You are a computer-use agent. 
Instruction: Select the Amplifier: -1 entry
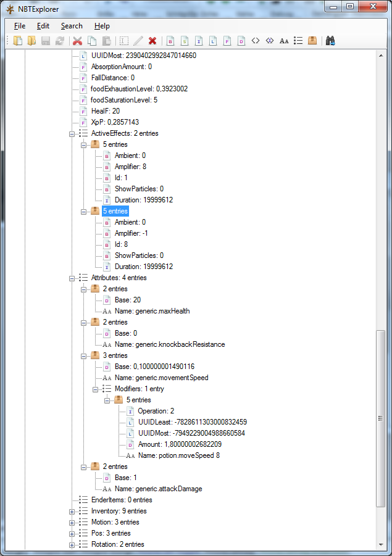tap(131, 233)
